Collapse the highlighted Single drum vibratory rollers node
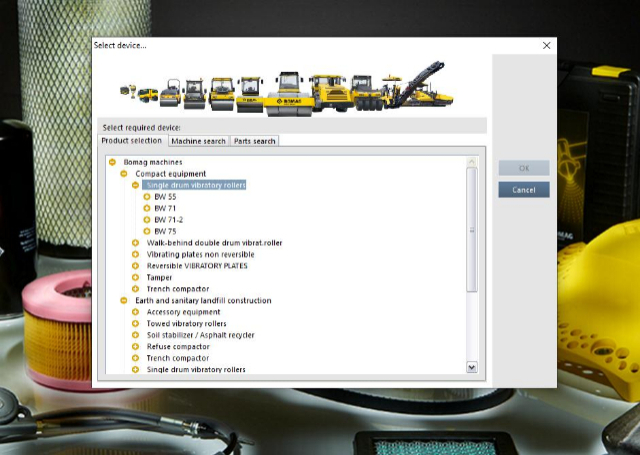Screen dimensions: 640x455 tap(135, 185)
